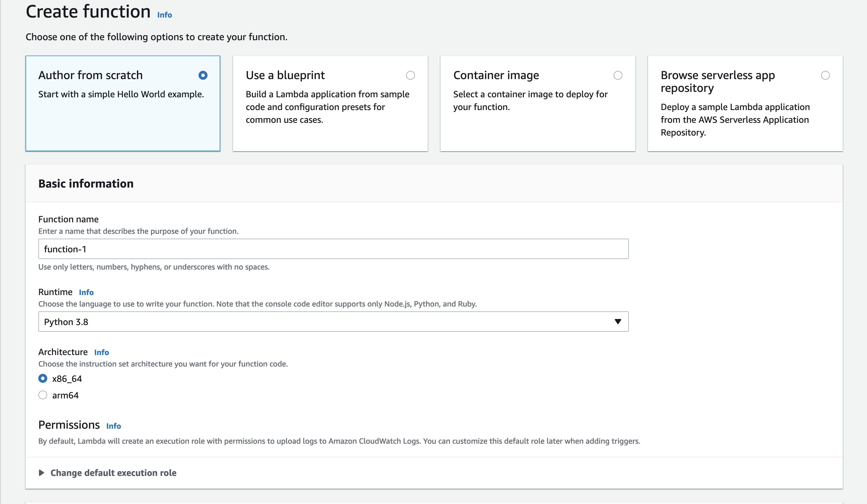This screenshot has width=867, height=504.
Task: Open the Architecture Info link
Action: point(102,352)
